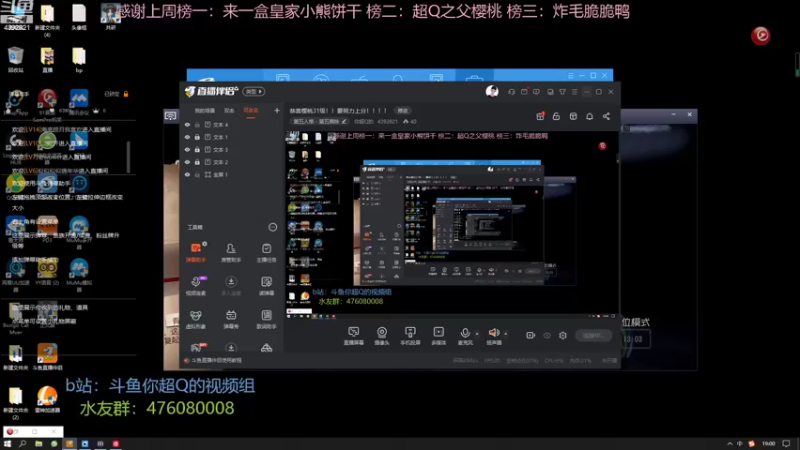Viewport: 800px width, 450px height.
Task: Open the 主播任务 tool
Action: point(266,252)
